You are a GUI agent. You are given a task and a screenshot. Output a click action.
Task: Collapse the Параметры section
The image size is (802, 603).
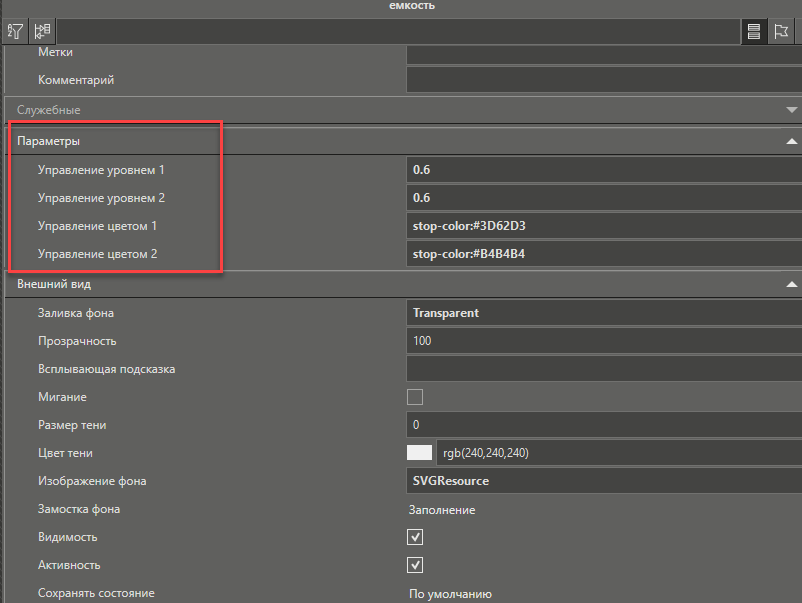[792, 141]
